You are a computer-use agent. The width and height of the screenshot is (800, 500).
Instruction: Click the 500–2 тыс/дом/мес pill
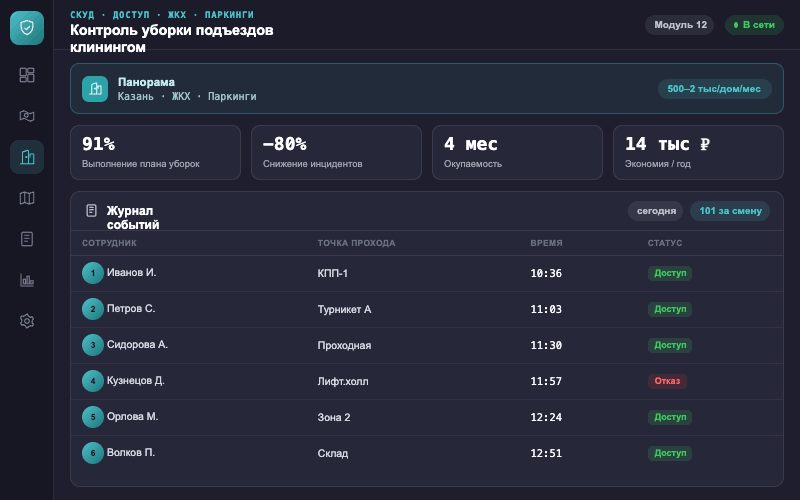[714, 89]
